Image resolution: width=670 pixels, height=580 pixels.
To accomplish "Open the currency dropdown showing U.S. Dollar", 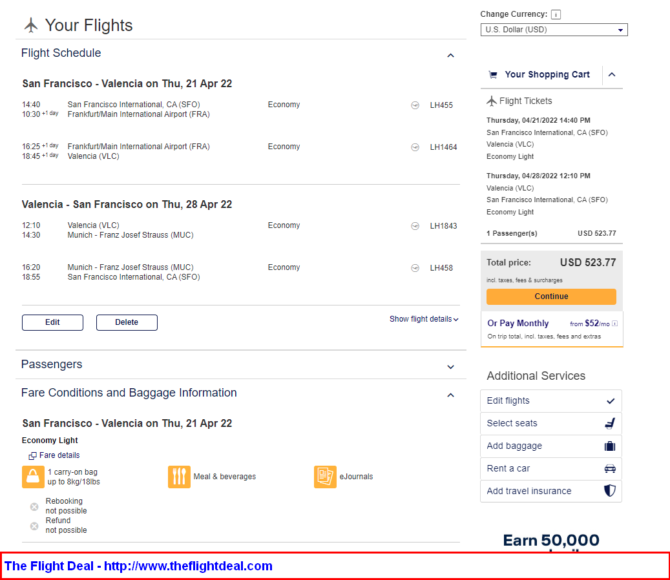I will (x=554, y=29).
